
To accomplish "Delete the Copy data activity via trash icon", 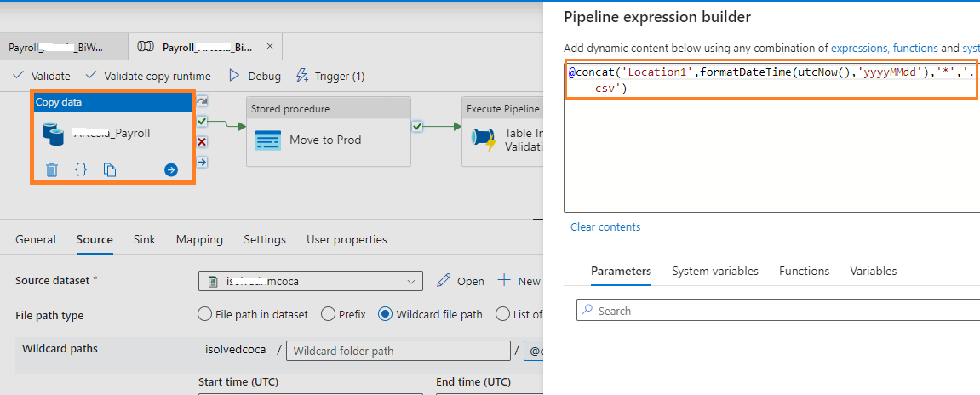I will pos(52,170).
